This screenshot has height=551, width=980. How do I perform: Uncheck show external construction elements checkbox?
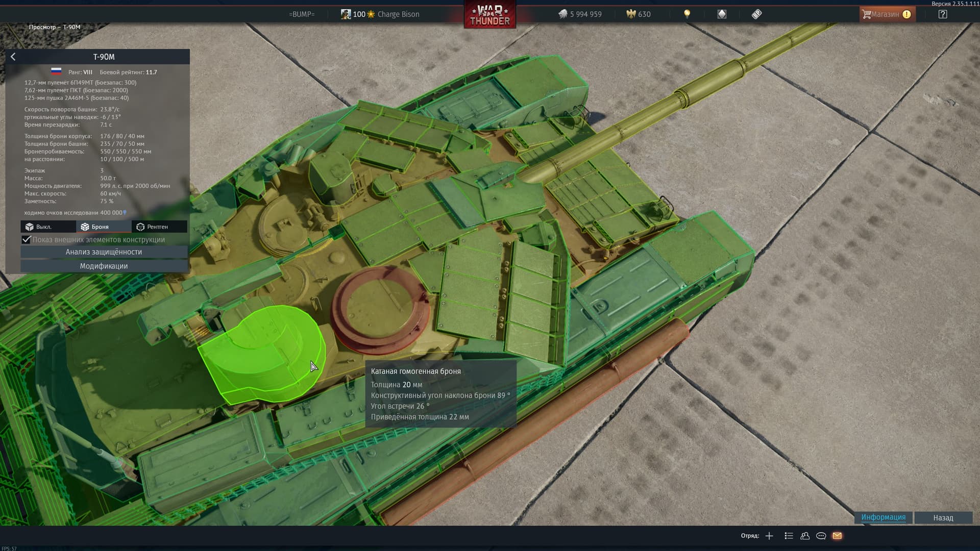click(x=27, y=240)
